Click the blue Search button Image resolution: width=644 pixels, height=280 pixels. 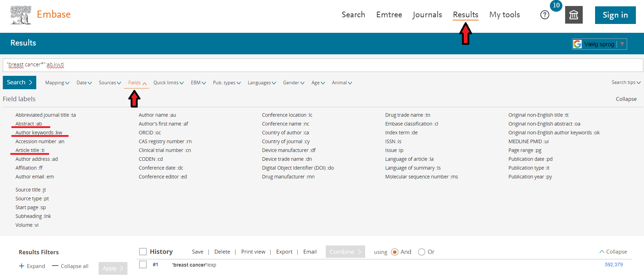tap(19, 83)
